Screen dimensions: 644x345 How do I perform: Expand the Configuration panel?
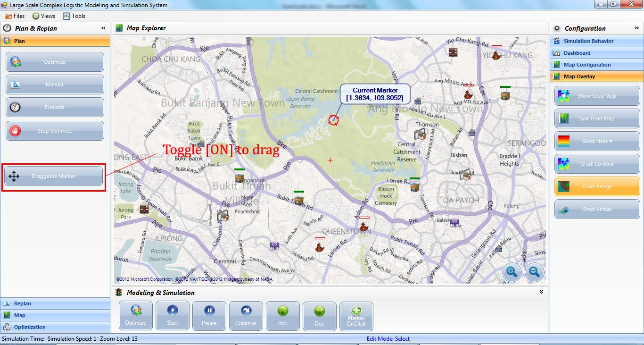coord(636,28)
